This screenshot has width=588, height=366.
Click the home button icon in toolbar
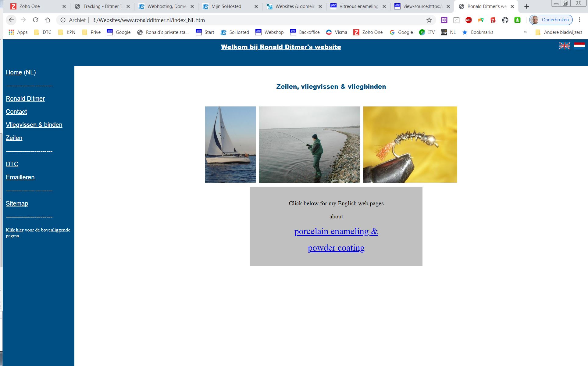pyautogui.click(x=49, y=20)
